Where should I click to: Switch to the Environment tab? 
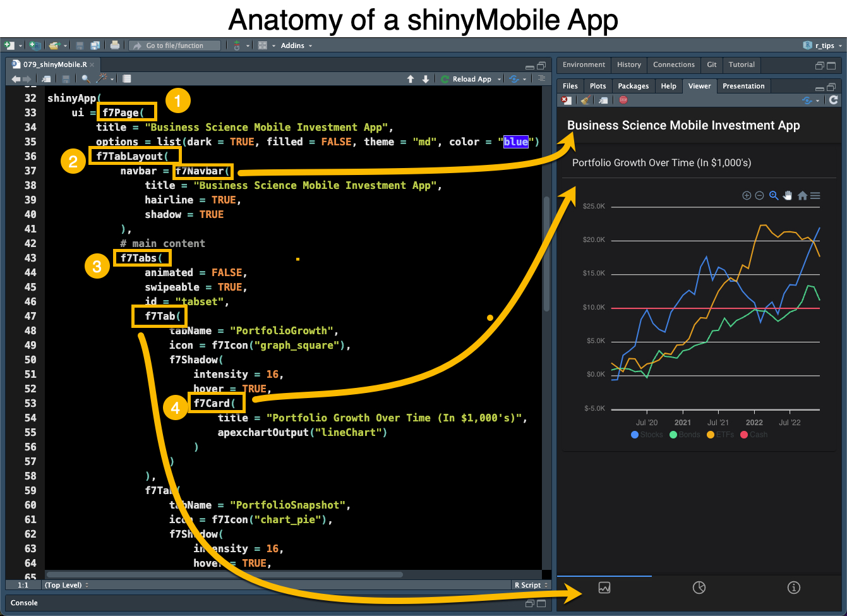coord(584,64)
